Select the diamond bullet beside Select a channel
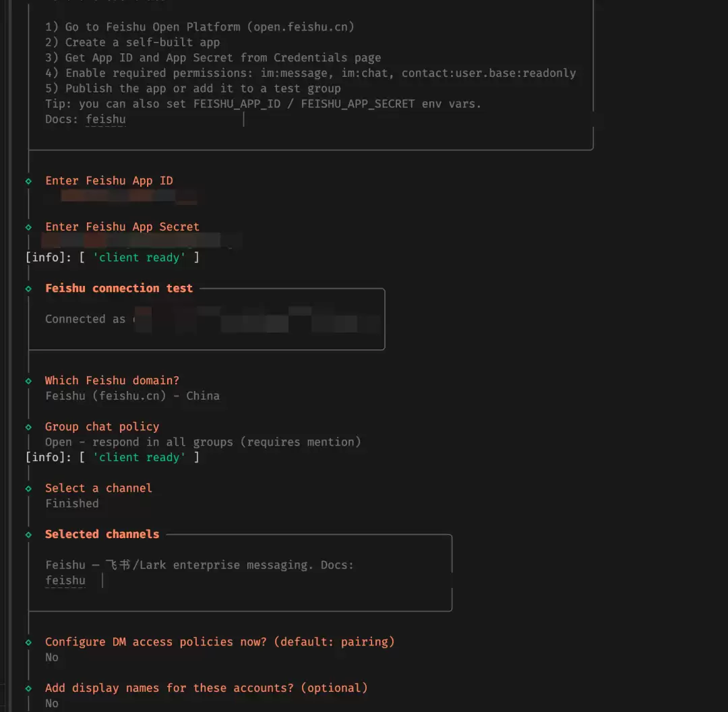The height and width of the screenshot is (712, 728). pyautogui.click(x=28, y=488)
